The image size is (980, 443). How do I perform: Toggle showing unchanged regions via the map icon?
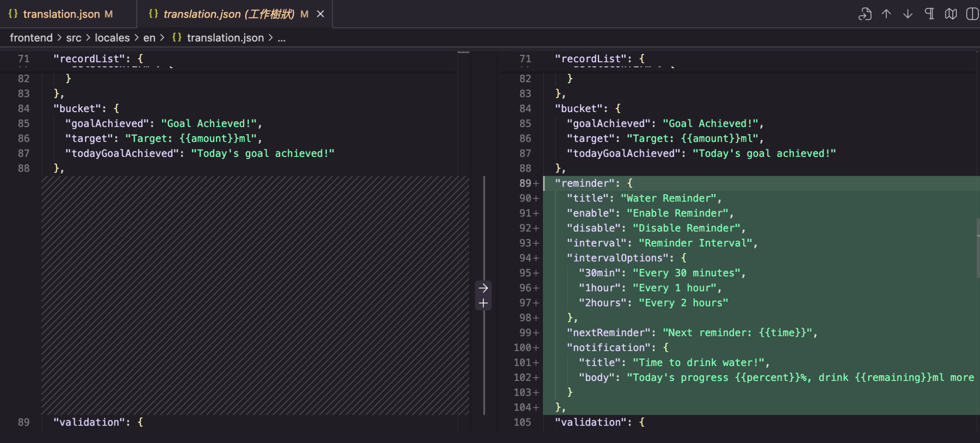pyautogui.click(x=951, y=13)
